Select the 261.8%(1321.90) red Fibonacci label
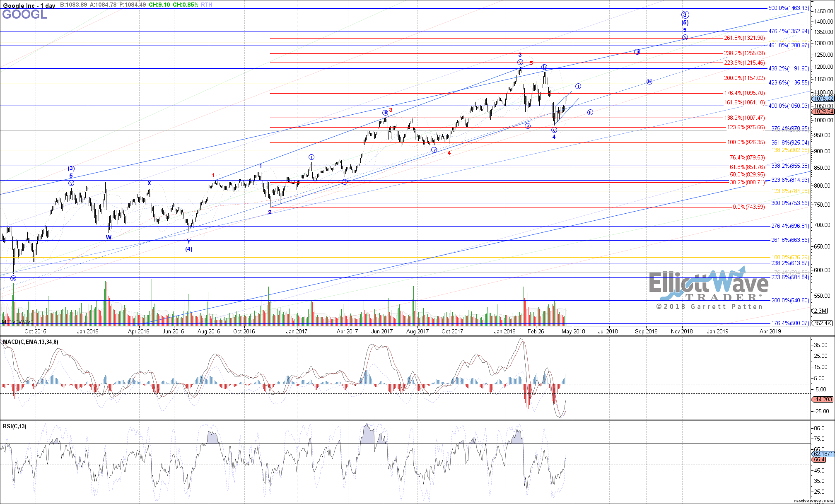This screenshot has height=504, width=835. coord(744,38)
